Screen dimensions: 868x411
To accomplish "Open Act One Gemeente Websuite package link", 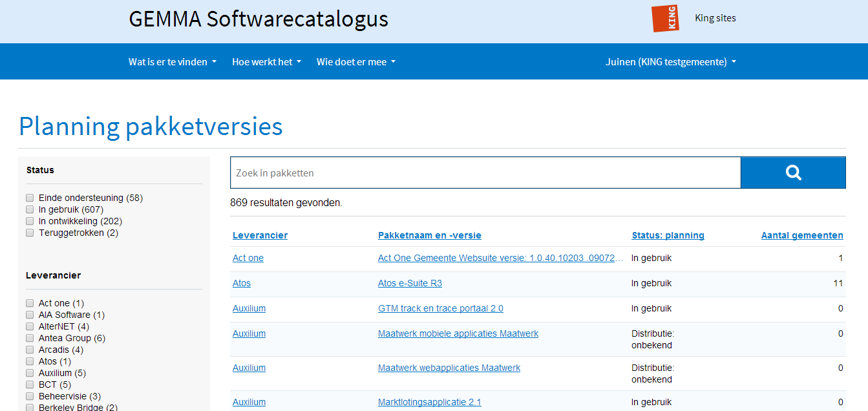I will tap(501, 258).
